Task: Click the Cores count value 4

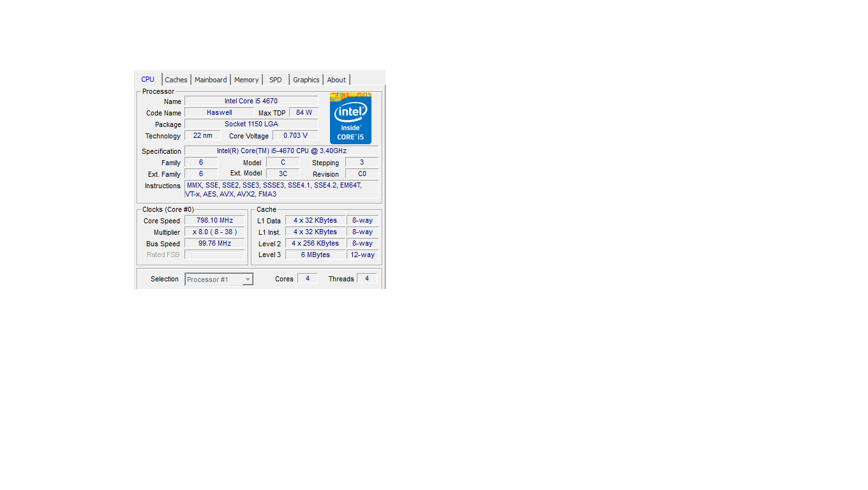Action: pos(308,278)
